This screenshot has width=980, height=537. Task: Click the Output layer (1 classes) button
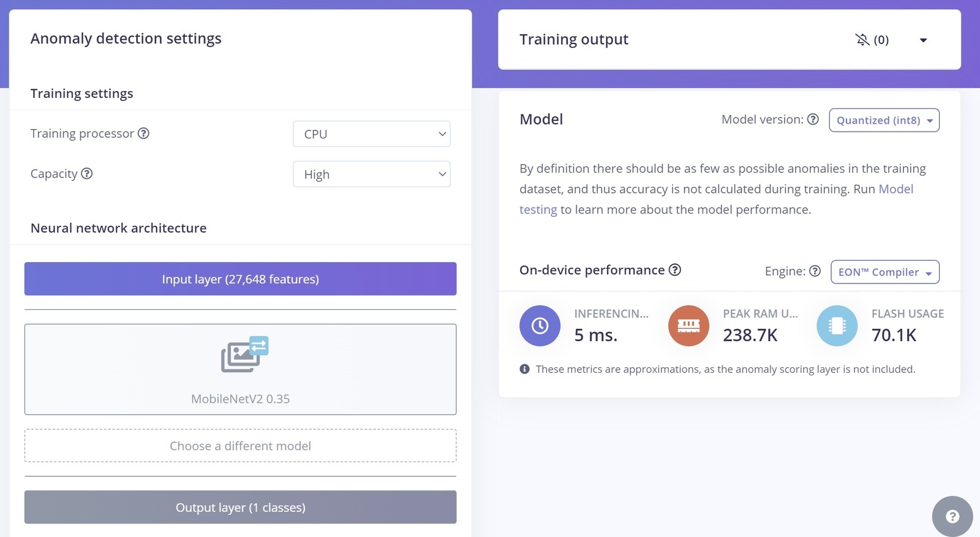pos(240,507)
